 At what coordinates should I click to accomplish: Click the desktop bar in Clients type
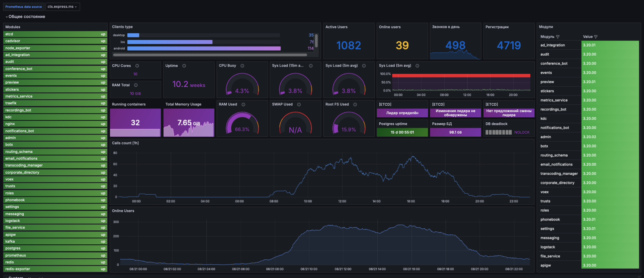point(133,35)
